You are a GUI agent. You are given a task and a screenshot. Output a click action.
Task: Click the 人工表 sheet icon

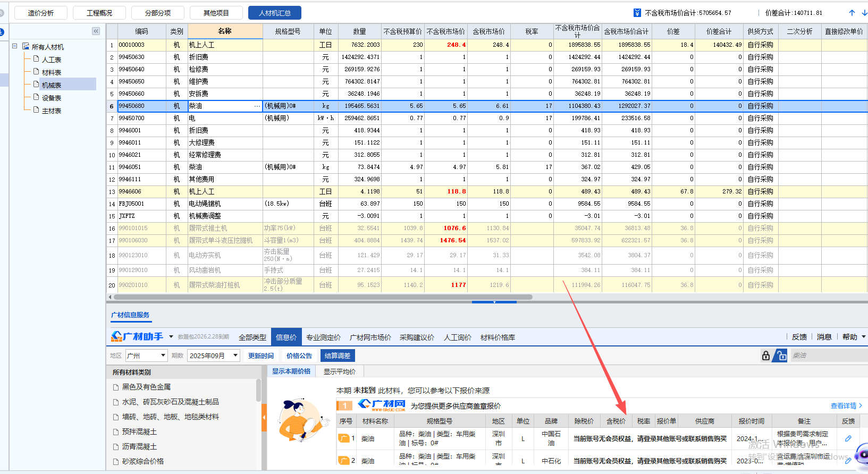point(36,59)
